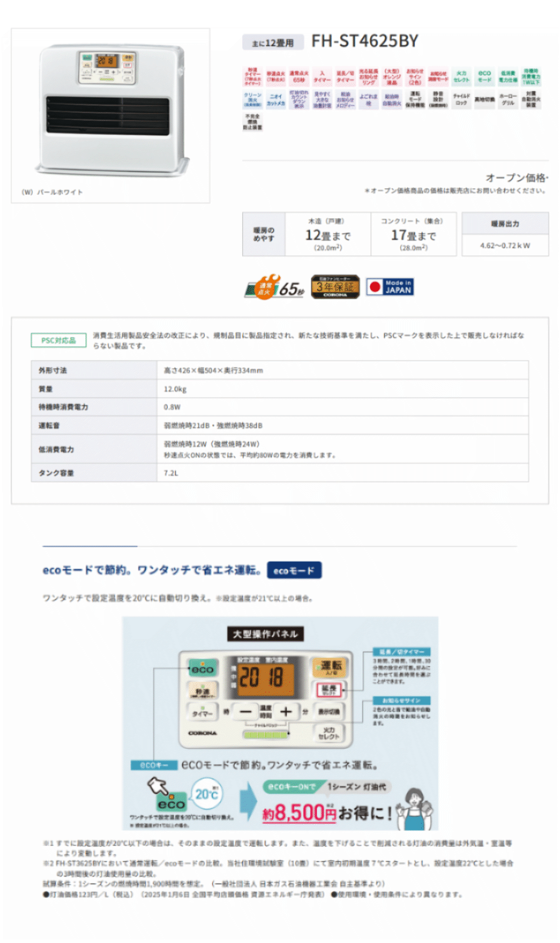Click the 3年保証 warranty badge
Viewport: 560px width, 943px height.
pyautogui.click(x=335, y=287)
